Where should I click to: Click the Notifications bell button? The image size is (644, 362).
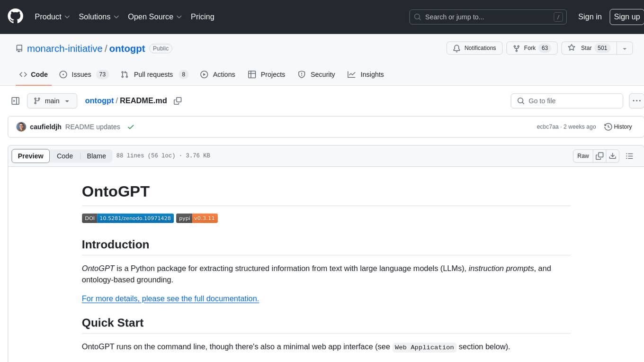coord(474,48)
